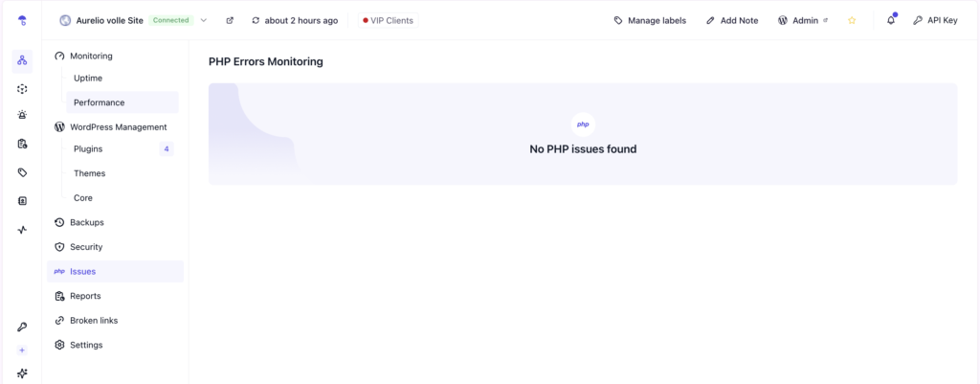
Task: Click the tag icon in left rail
Action: [x=22, y=172]
